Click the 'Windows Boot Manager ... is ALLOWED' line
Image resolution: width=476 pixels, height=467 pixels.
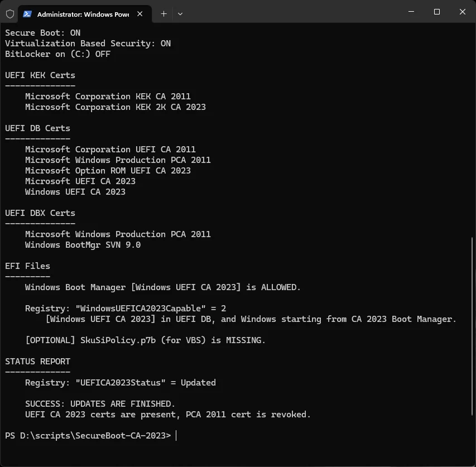click(163, 287)
